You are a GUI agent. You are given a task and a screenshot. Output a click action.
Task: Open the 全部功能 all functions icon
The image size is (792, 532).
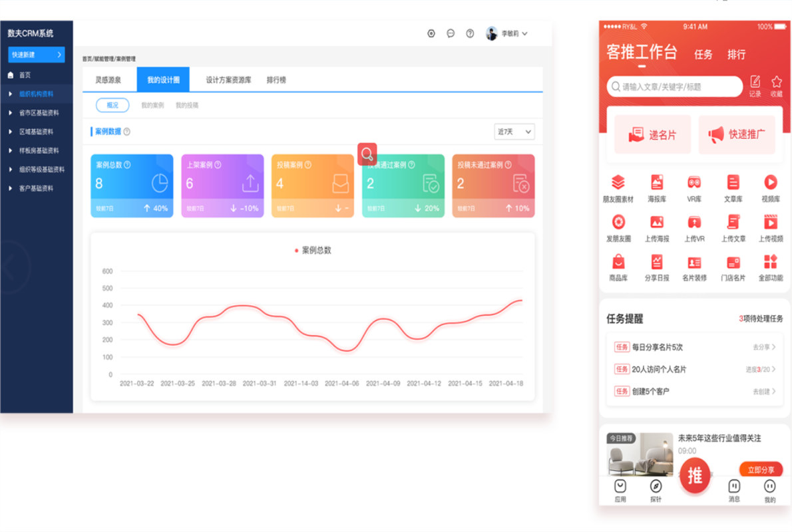pyautogui.click(x=770, y=262)
